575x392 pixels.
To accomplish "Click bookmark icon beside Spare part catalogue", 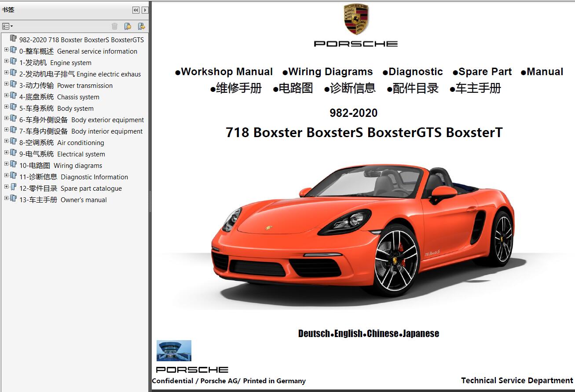I will pos(13,187).
